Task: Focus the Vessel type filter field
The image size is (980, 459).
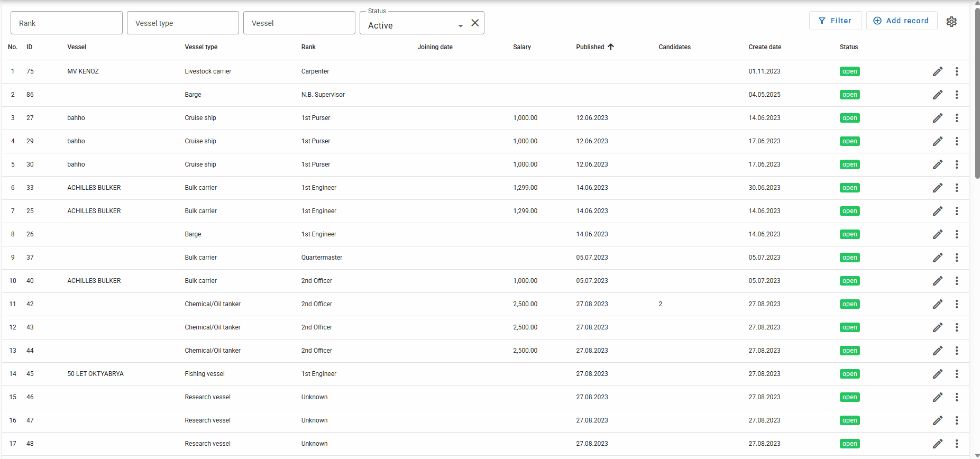Action: 183,23
